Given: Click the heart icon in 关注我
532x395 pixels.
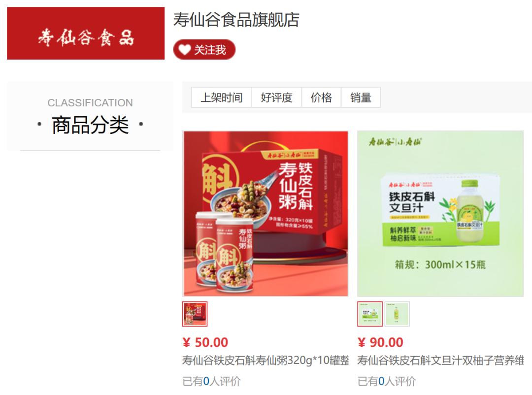Looking at the screenshot, I should (x=185, y=50).
